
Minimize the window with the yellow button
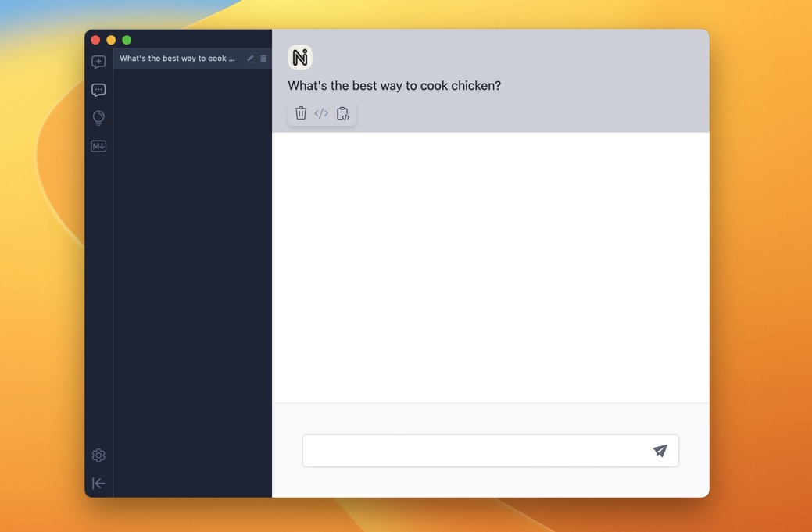pyautogui.click(x=111, y=40)
